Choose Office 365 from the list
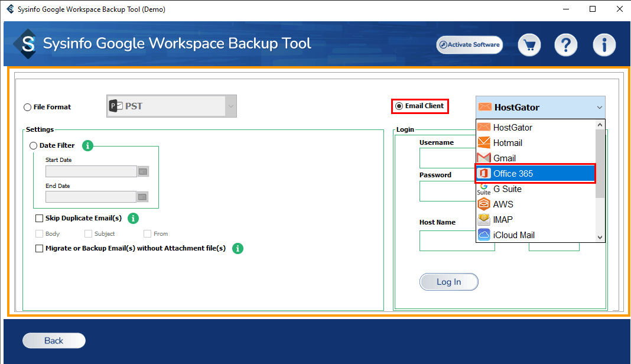The height and width of the screenshot is (364, 631). pyautogui.click(x=513, y=174)
